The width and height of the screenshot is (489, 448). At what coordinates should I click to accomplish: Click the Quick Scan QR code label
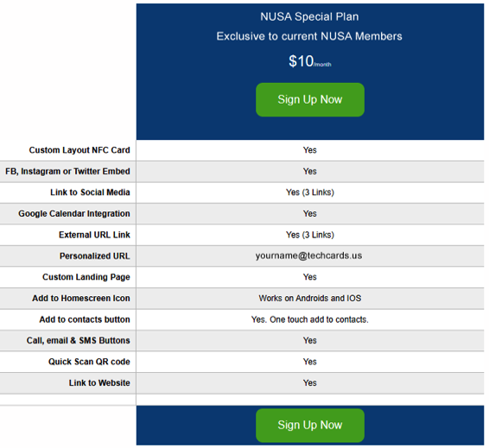(x=89, y=362)
